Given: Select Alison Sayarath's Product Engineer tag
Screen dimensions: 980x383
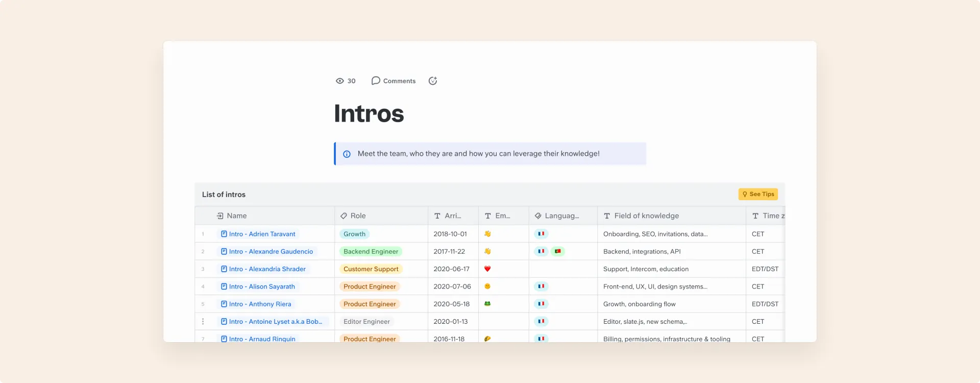Looking at the screenshot, I should pyautogui.click(x=370, y=286).
